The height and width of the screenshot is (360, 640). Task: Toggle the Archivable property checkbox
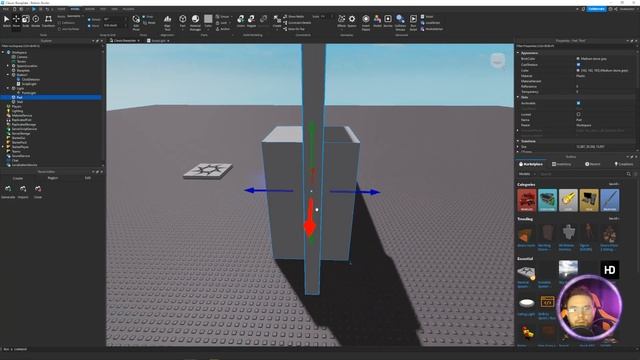(578, 103)
